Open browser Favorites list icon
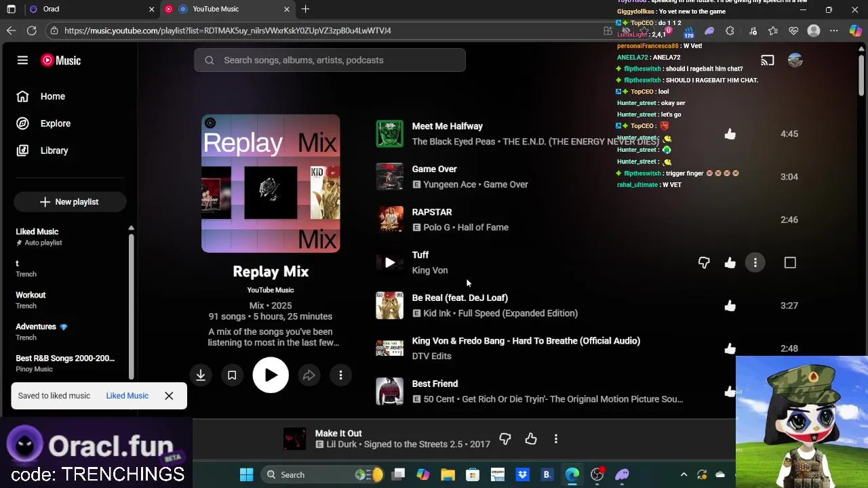This screenshot has width=868, height=488. (x=773, y=30)
